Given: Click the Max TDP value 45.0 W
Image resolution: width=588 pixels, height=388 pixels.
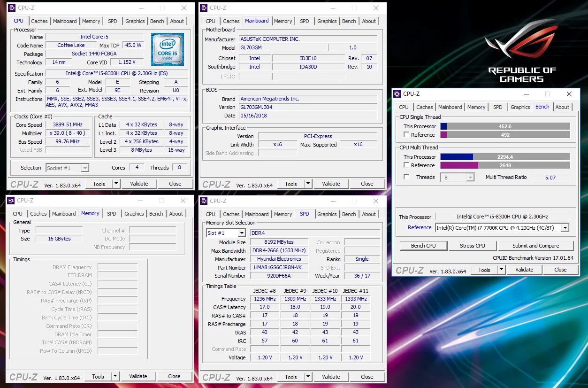Looking at the screenshot, I should [x=133, y=46].
